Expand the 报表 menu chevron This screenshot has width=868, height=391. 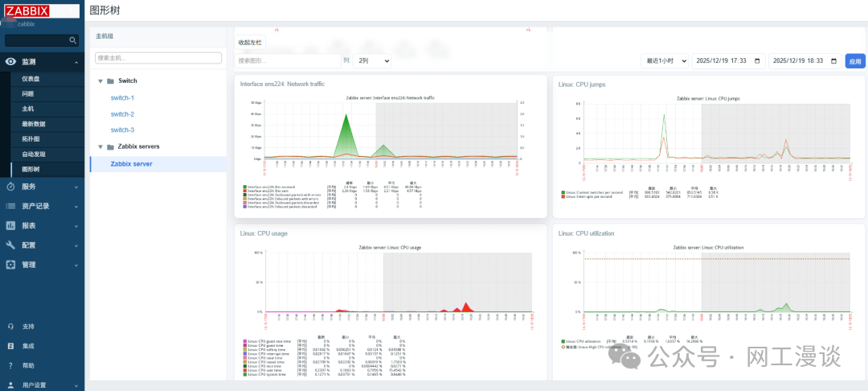76,226
